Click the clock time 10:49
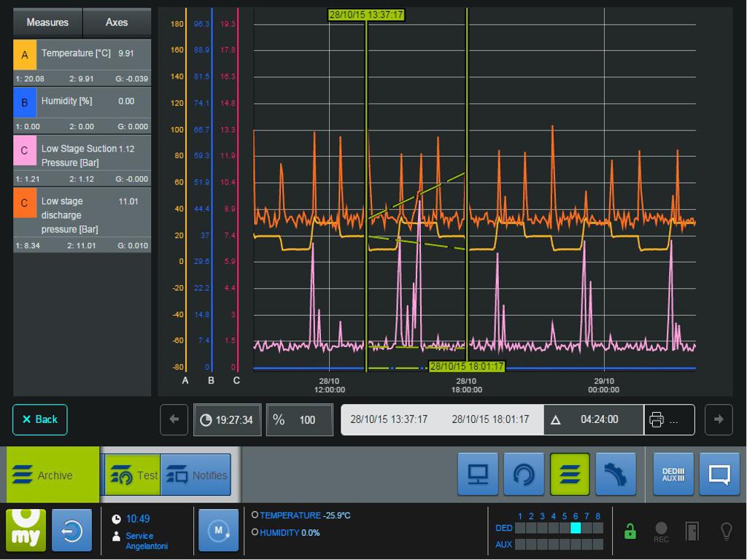 pyautogui.click(x=138, y=518)
